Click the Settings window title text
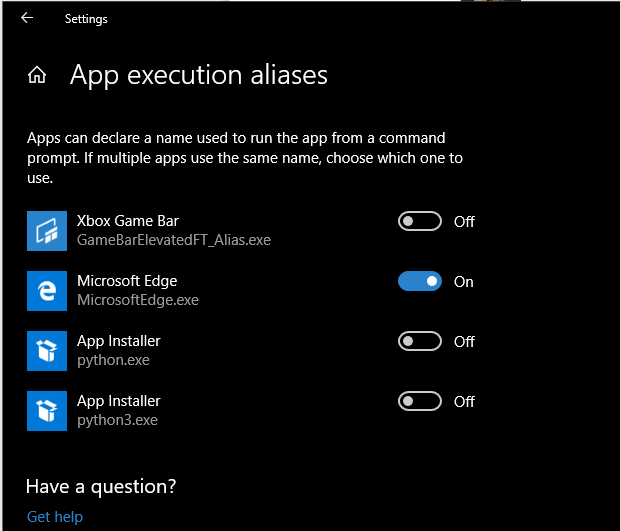 click(86, 19)
